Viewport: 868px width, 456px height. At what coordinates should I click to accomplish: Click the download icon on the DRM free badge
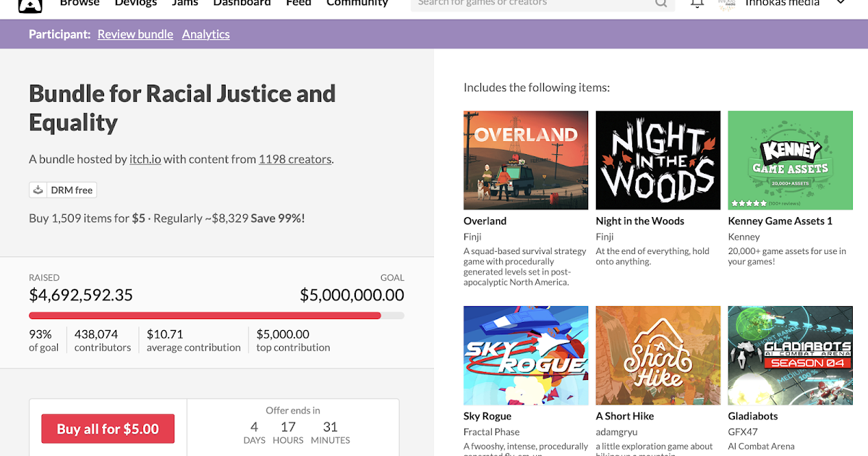38,189
